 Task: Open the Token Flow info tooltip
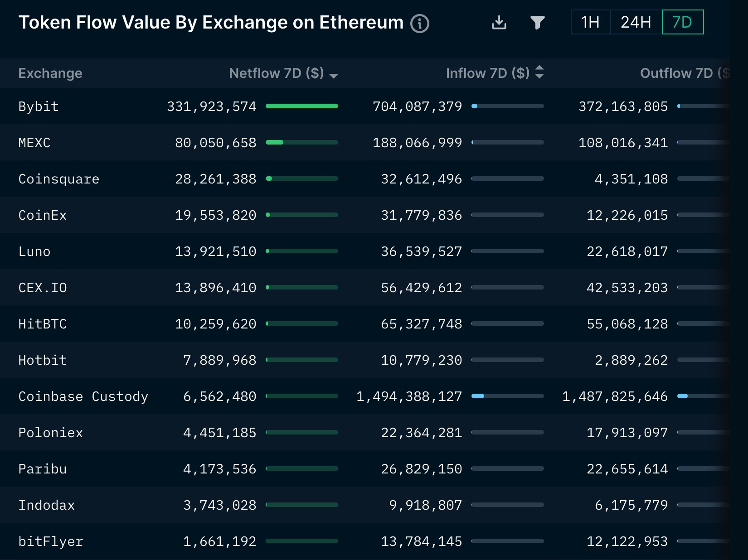click(x=420, y=23)
